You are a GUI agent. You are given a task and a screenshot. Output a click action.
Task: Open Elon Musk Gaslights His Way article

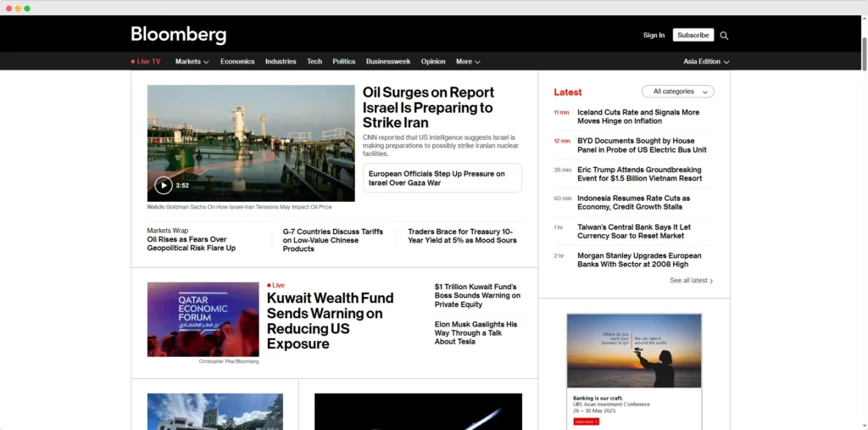click(x=476, y=332)
